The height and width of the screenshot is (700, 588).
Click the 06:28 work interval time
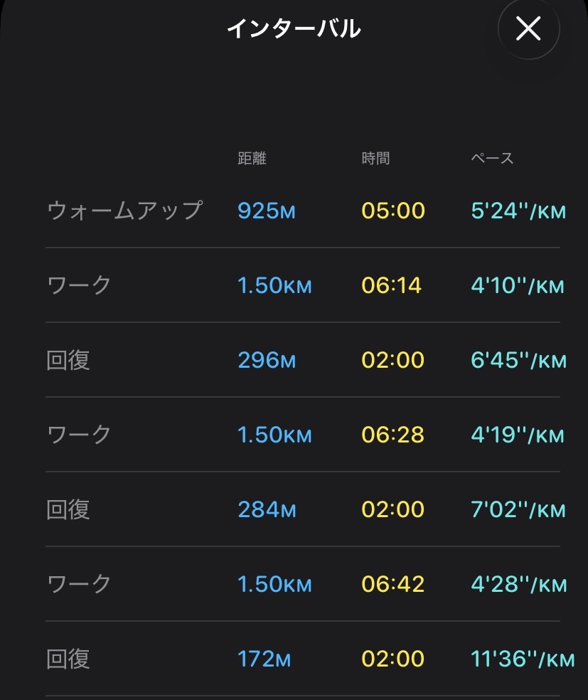tap(392, 435)
